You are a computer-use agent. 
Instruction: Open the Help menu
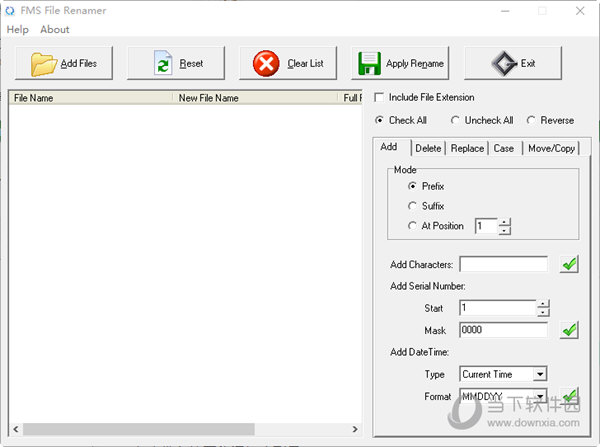click(18, 29)
